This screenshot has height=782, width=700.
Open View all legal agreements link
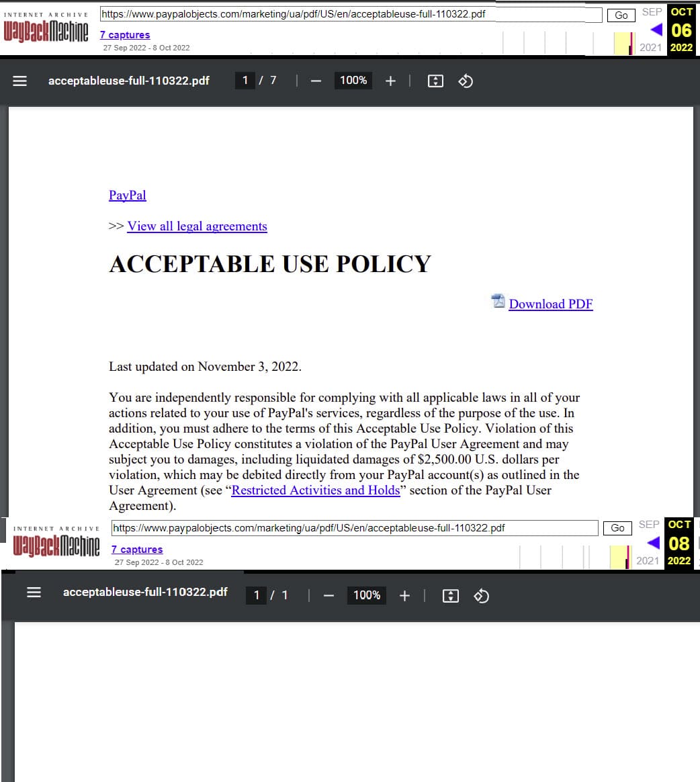click(197, 226)
